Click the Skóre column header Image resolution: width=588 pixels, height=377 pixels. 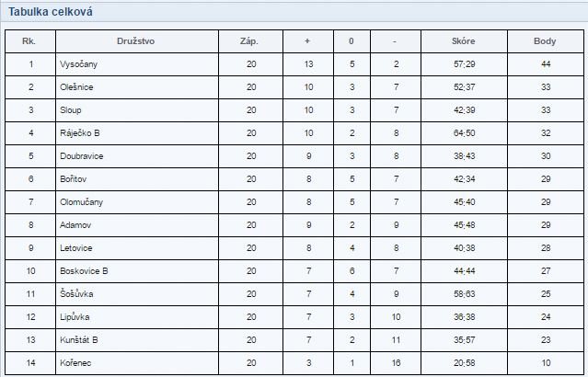(x=464, y=41)
